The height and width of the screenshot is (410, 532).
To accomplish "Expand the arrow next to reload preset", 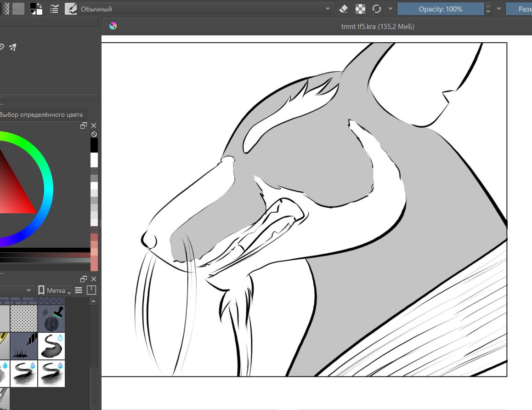I will 391,9.
